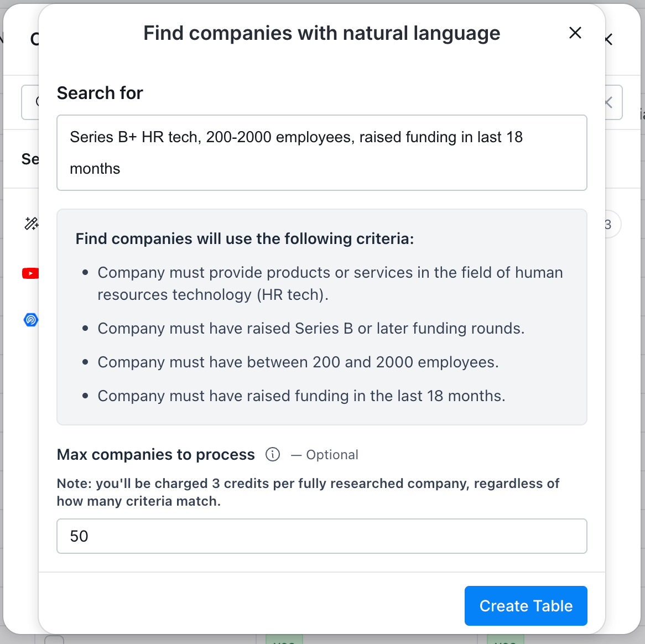The height and width of the screenshot is (644, 645).
Task: Click the Max companies to process label
Action: tap(156, 455)
